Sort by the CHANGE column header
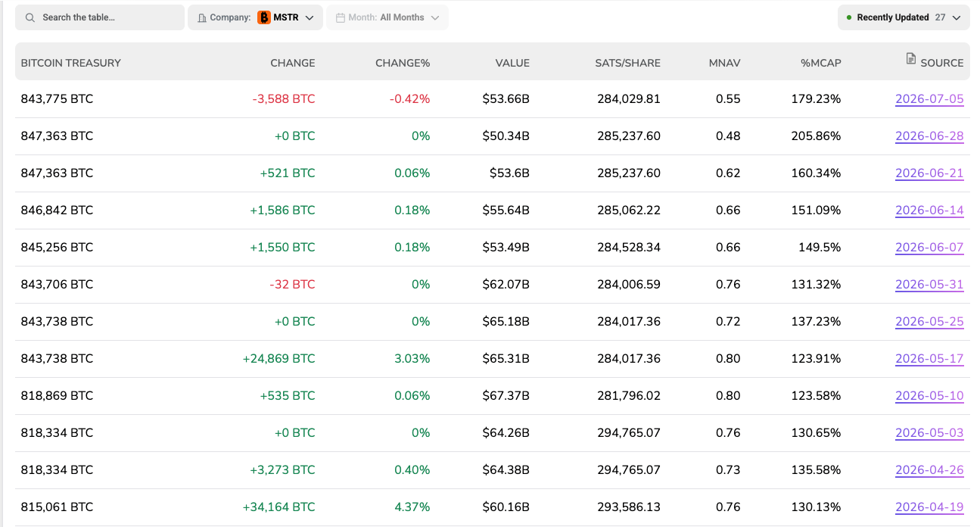This screenshot has height=527, width=980. (x=293, y=63)
